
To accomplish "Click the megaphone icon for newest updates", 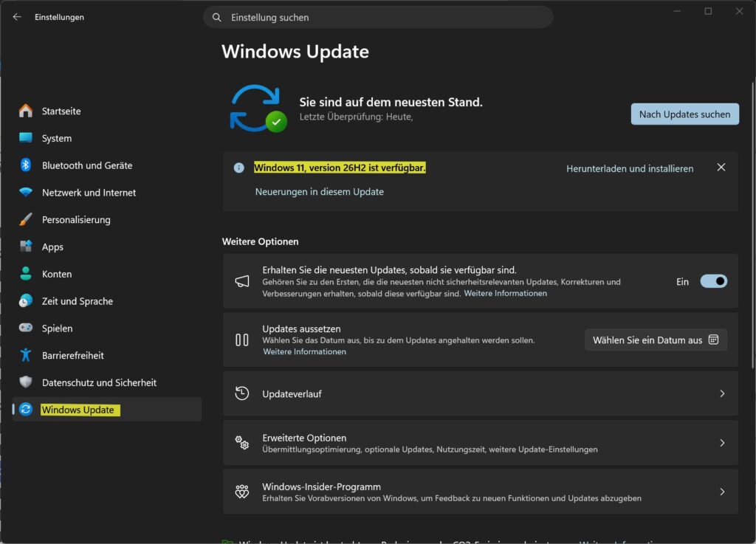I will pos(242,281).
